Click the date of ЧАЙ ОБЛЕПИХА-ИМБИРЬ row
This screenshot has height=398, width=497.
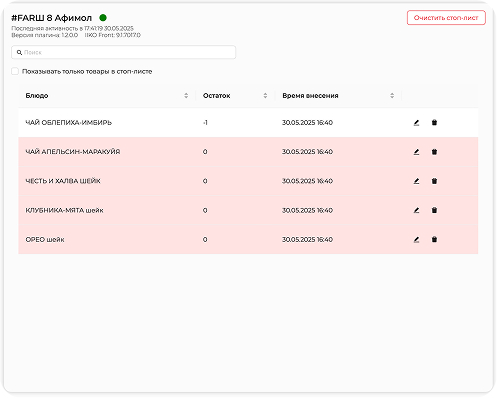pyautogui.click(x=307, y=123)
